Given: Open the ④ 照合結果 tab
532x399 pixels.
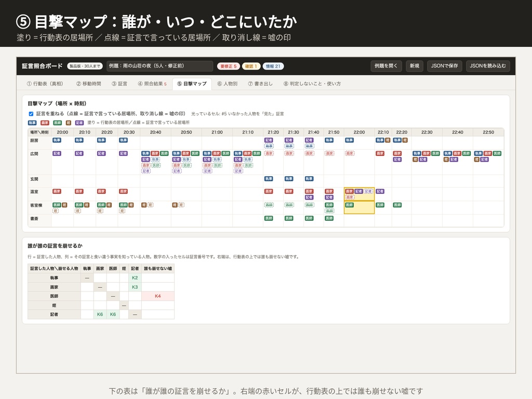Looking at the screenshot, I should (x=152, y=84).
